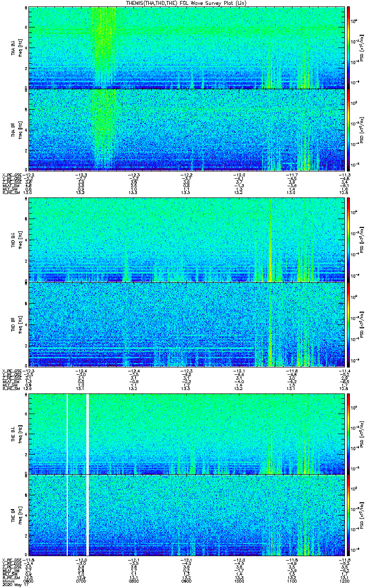
Task: Click the THD B⊥ spectrogram panel
Action: 186,240
